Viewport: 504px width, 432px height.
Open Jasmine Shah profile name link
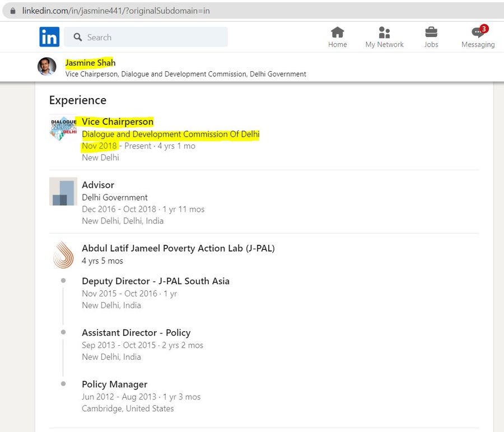pyautogui.click(x=90, y=63)
